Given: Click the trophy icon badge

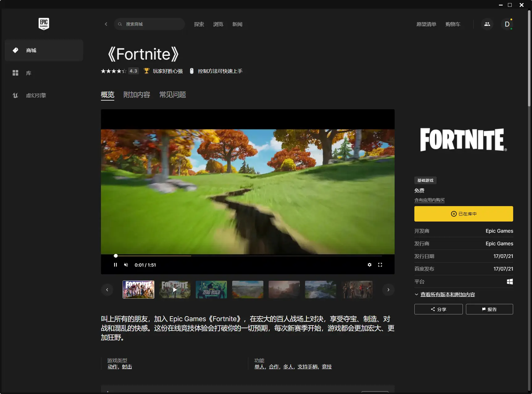Looking at the screenshot, I should (147, 71).
